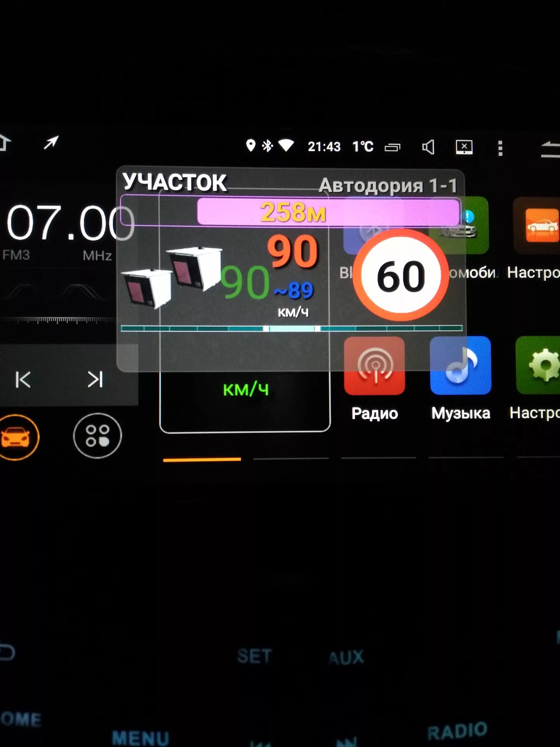
Task: Open the orange car settings app
Action: (x=537, y=226)
